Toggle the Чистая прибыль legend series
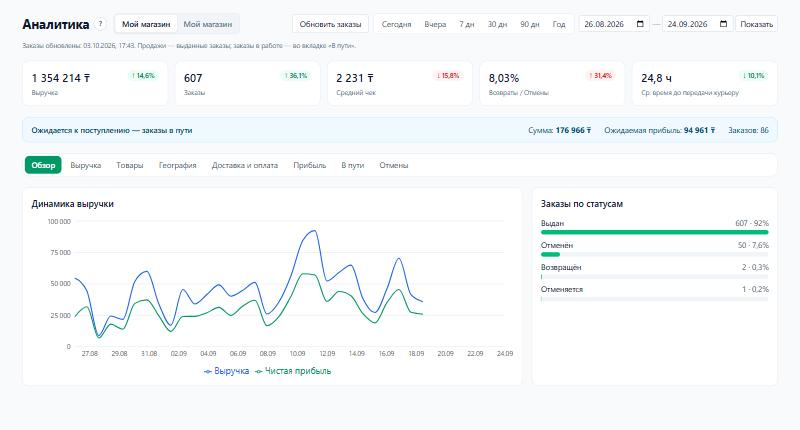This screenshot has width=800, height=430. tap(293, 371)
